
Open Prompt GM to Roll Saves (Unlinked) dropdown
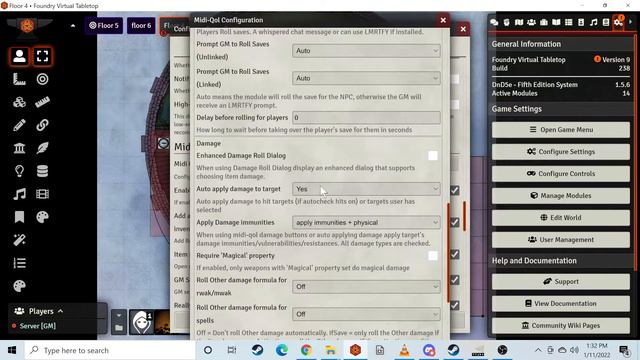366,51
